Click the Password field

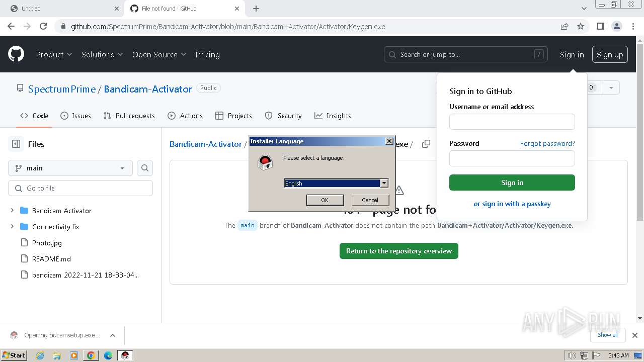pos(512,158)
